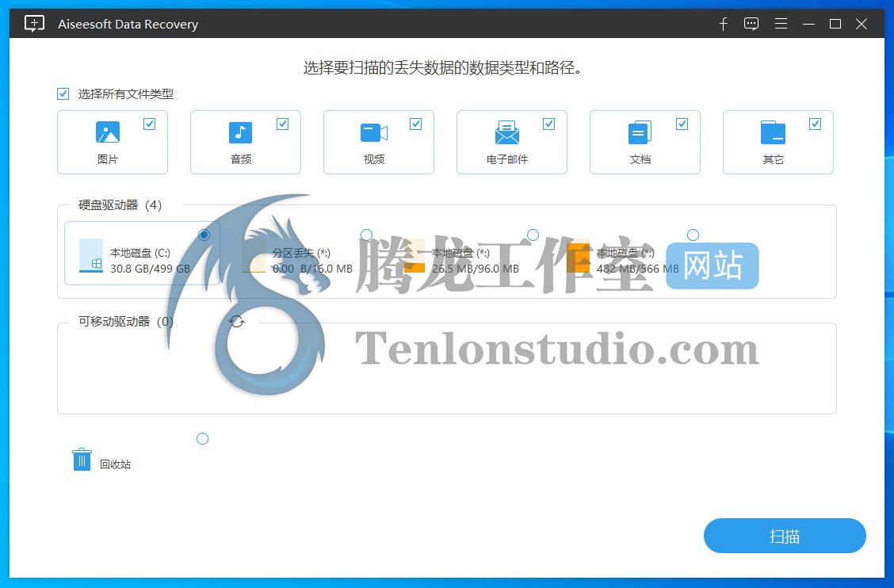Image resolution: width=894 pixels, height=588 pixels.
Task: Select the 音频 audio type icon
Action: [x=241, y=132]
